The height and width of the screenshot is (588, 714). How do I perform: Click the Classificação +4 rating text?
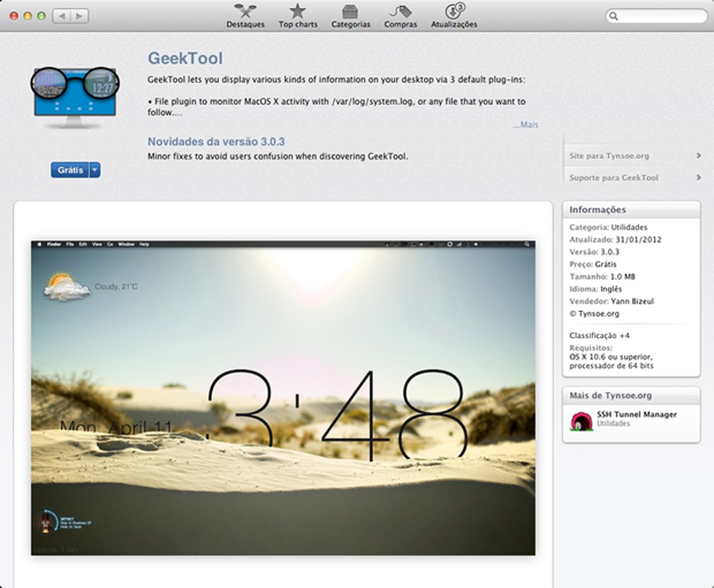(599, 336)
